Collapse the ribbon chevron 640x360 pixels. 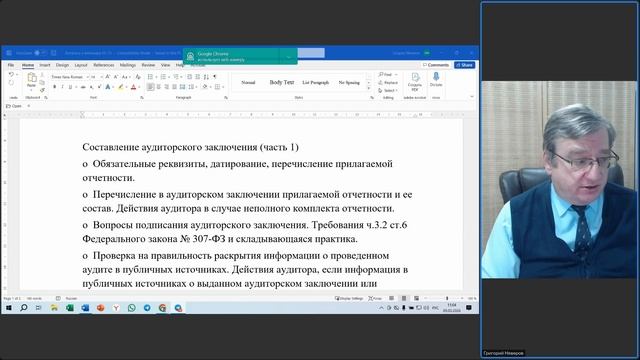(472, 97)
